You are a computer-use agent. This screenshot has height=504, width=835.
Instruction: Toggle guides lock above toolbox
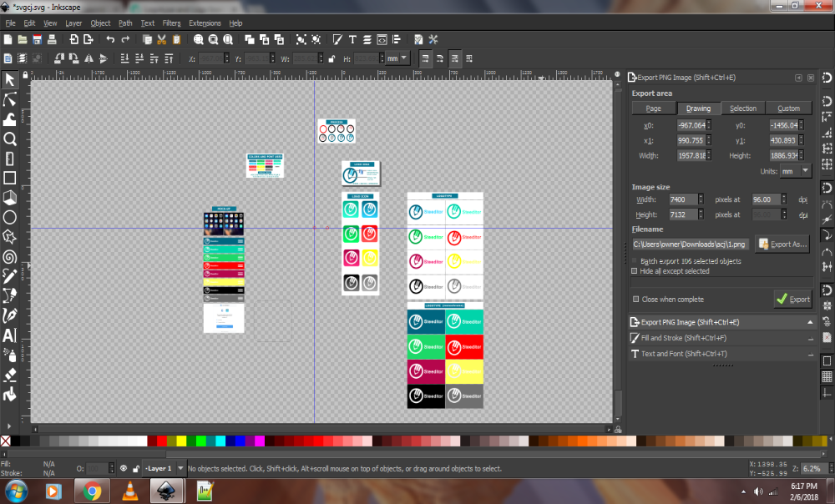(x=25, y=75)
